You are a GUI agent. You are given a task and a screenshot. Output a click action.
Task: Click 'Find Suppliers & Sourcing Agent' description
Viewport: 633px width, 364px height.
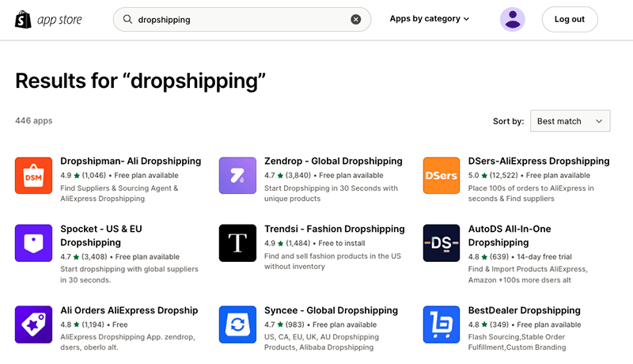[x=119, y=193]
